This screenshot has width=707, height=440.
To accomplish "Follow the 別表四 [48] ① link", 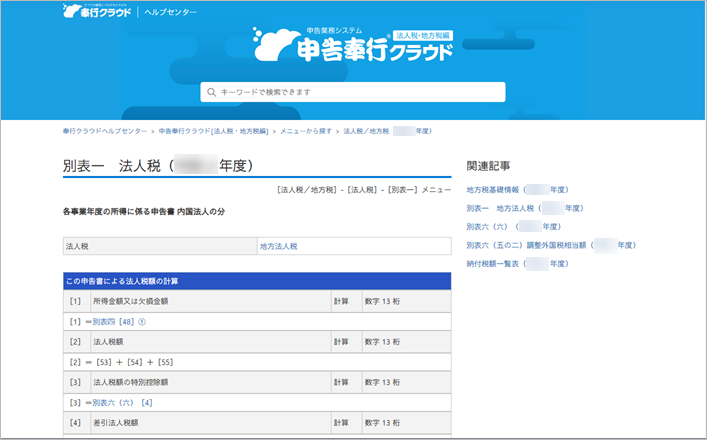I will 119,322.
